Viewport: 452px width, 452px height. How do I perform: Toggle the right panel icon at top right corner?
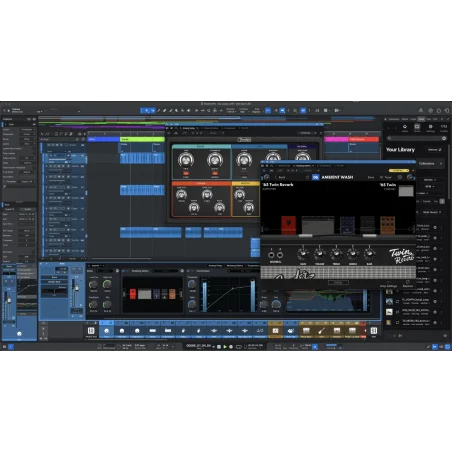coord(447,110)
